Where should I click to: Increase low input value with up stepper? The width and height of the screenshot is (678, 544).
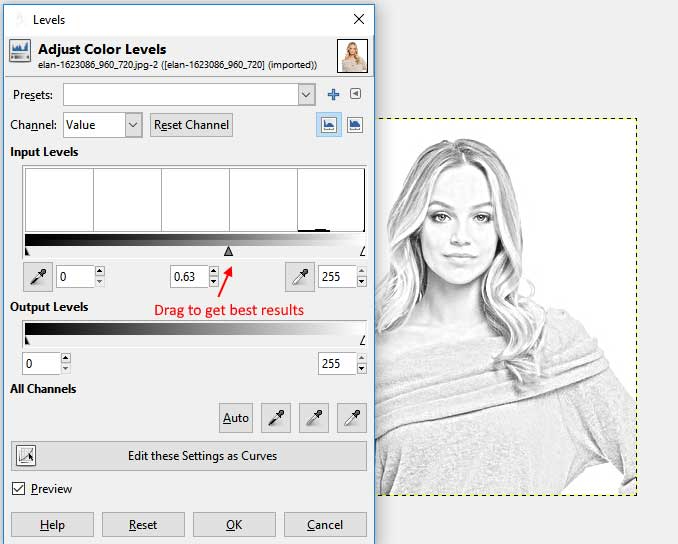click(100, 271)
